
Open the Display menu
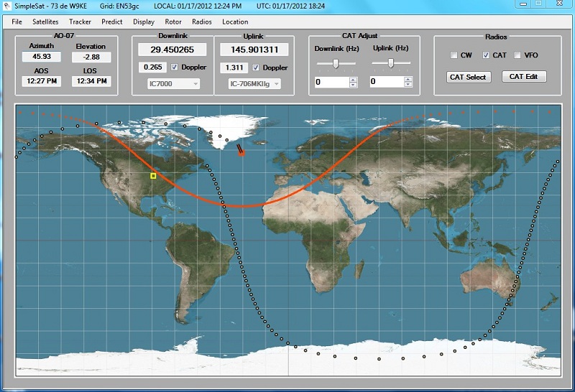click(144, 22)
